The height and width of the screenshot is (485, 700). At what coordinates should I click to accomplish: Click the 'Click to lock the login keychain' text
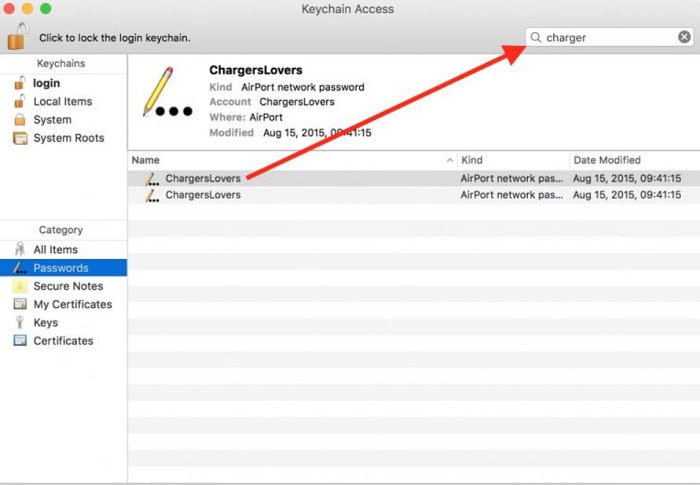pos(115,38)
